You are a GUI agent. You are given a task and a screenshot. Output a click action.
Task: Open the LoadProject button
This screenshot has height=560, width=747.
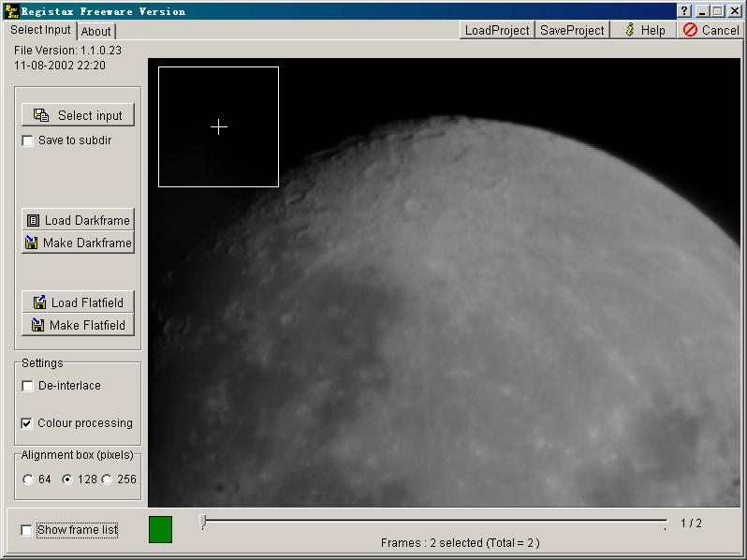(x=497, y=30)
